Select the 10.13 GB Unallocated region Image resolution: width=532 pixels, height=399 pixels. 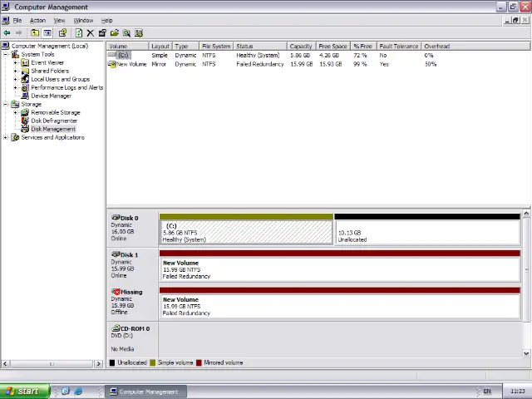tap(427, 232)
